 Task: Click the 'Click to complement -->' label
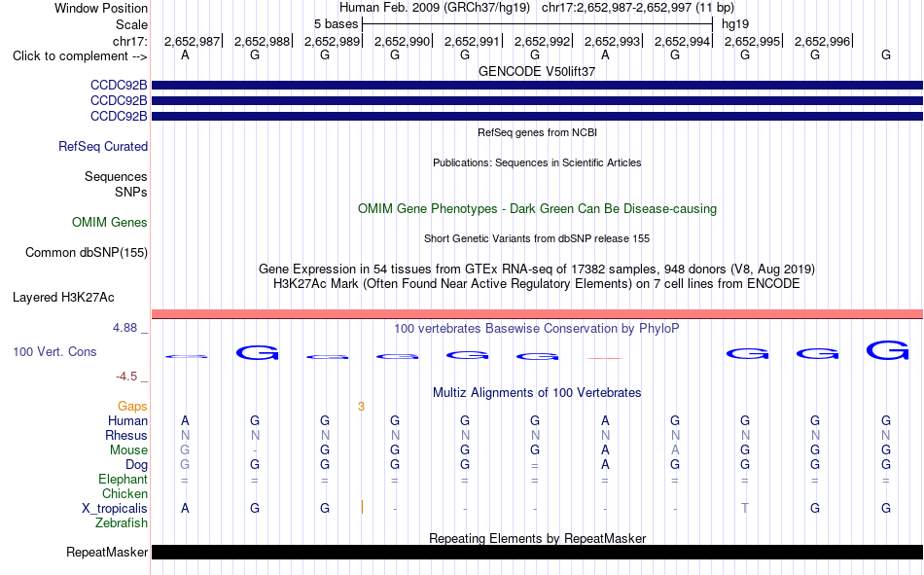pyautogui.click(x=80, y=56)
